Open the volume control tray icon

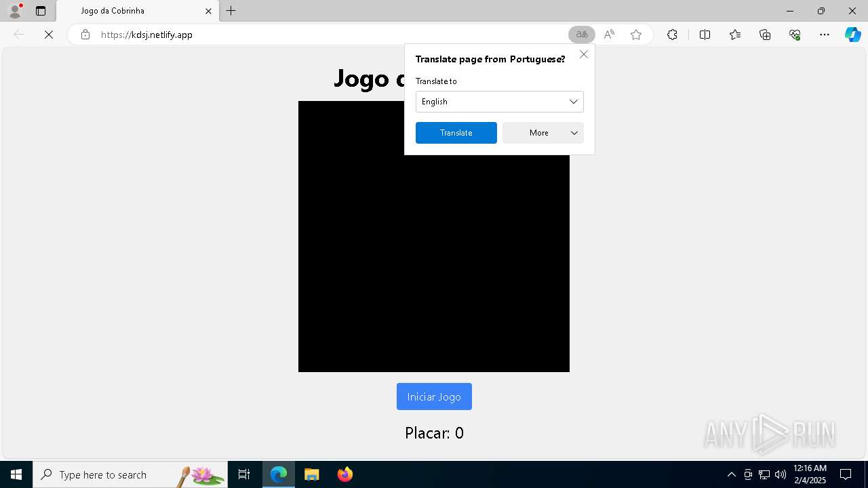tap(781, 474)
